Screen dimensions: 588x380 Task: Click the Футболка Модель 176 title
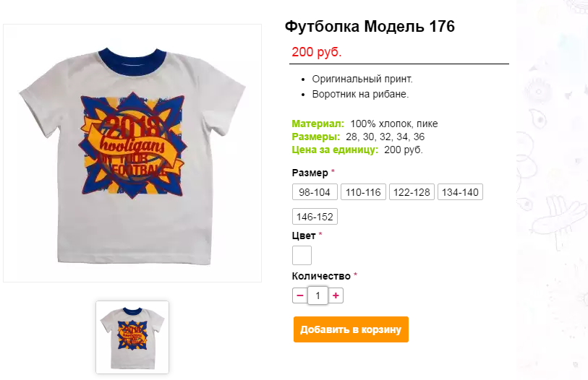pos(370,27)
